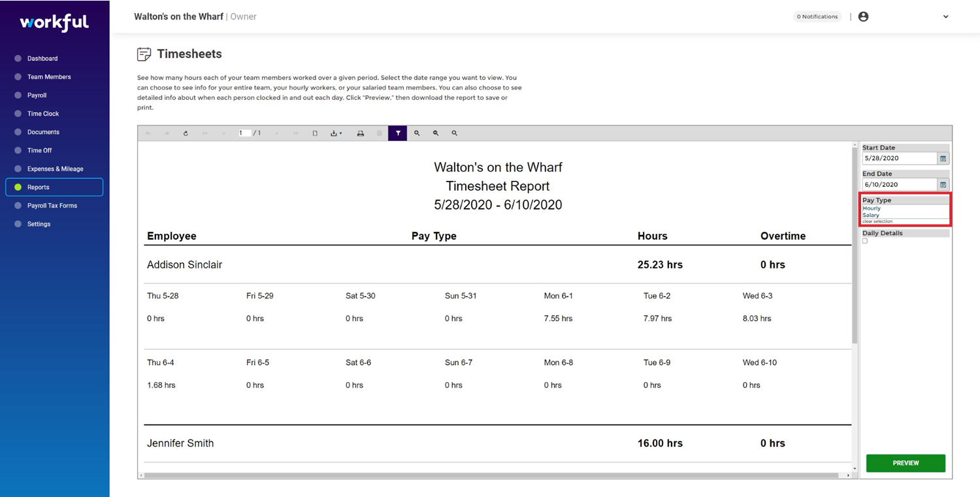Viewport: 980px width, 497px height.
Task: Click the 7.55 hrs value
Action: pos(558,319)
